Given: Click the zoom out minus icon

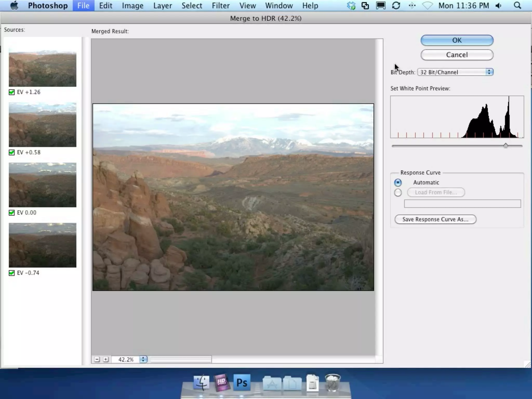Looking at the screenshot, I should pos(97,359).
